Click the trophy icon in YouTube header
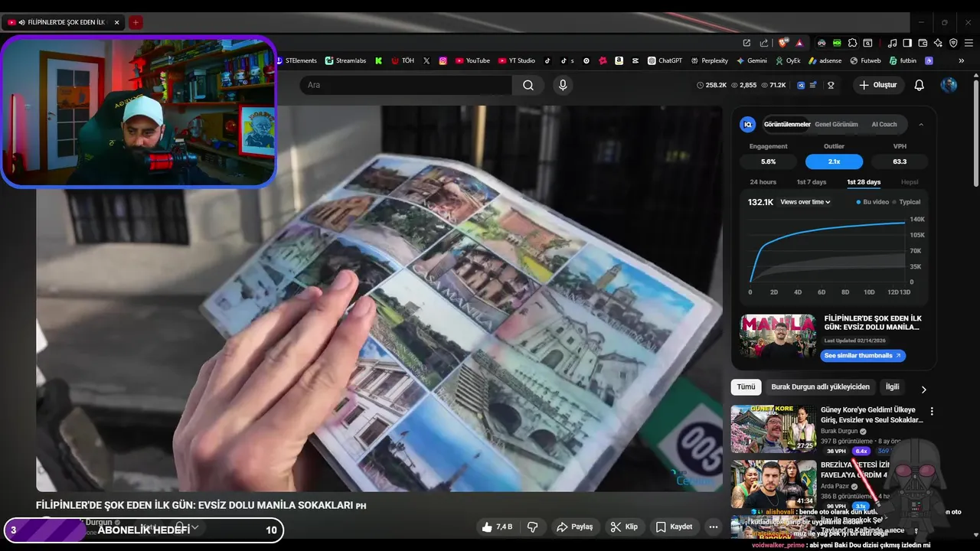This screenshot has height=551, width=980. click(831, 85)
